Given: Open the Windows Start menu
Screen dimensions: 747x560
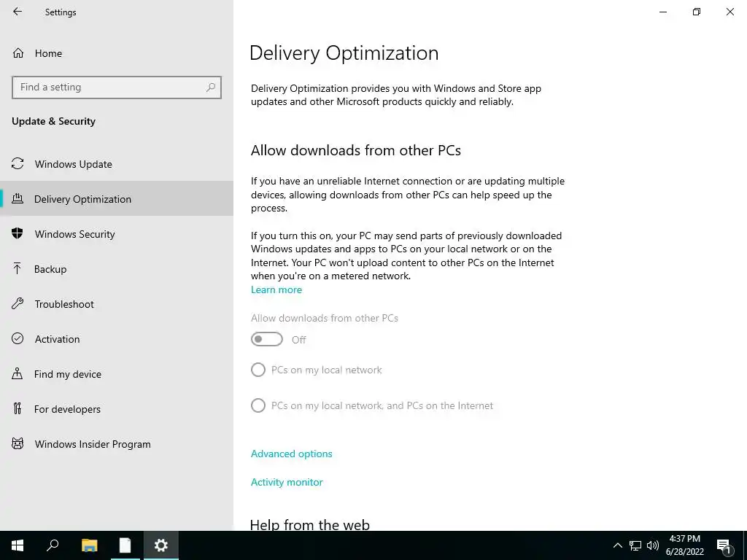Looking at the screenshot, I should [18, 545].
